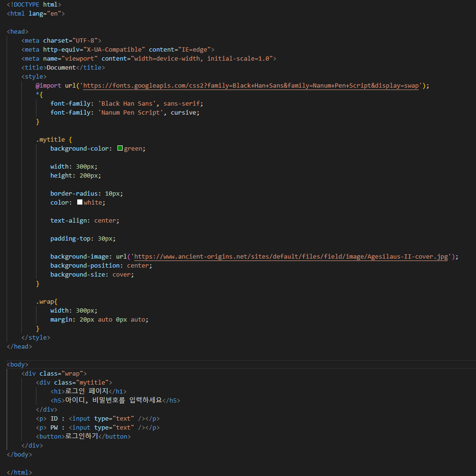
Task: Click the <!DOCTYPE html> declaration
Action: pos(34,5)
